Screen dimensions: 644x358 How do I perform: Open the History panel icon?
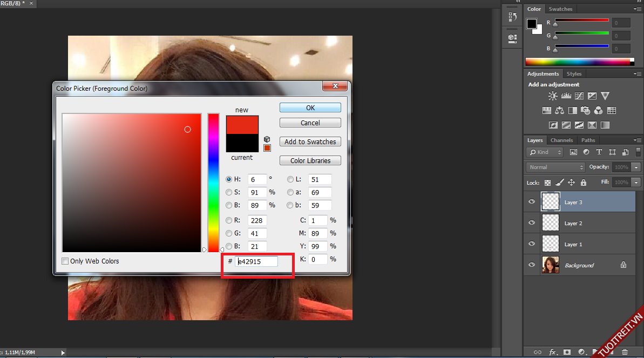click(512, 17)
